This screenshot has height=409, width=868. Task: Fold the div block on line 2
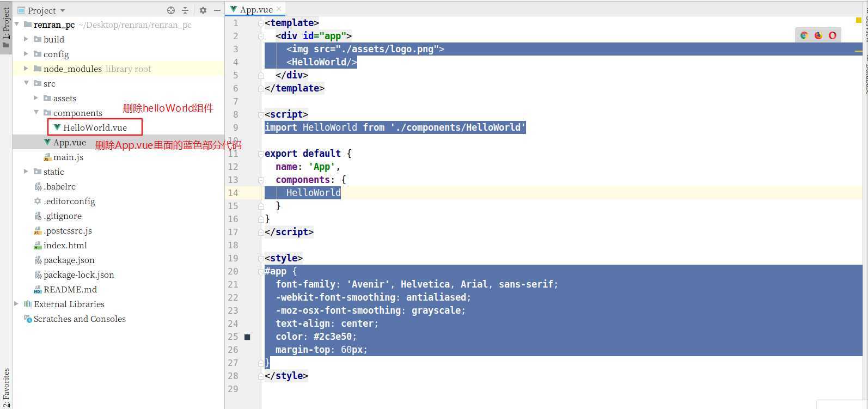(261, 36)
